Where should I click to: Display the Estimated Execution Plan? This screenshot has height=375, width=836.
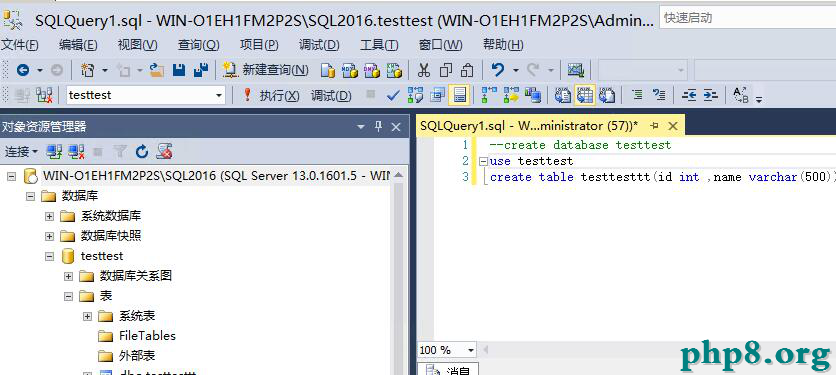pyautogui.click(x=415, y=95)
